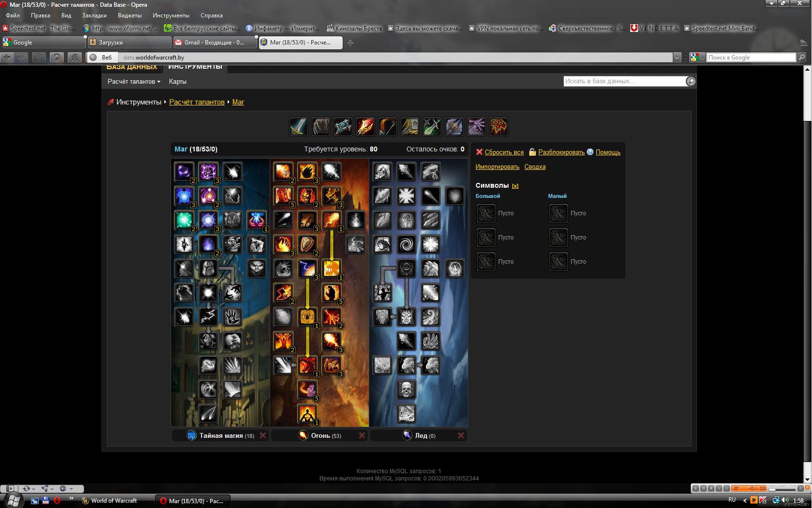Click the database search magnifier button
812x508 pixels.
coord(691,81)
